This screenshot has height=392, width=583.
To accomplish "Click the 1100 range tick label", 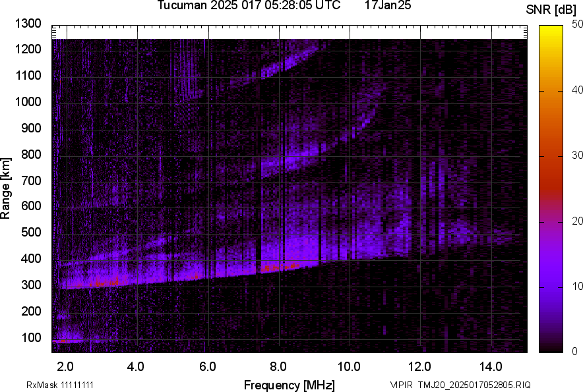I will pos(28,75).
